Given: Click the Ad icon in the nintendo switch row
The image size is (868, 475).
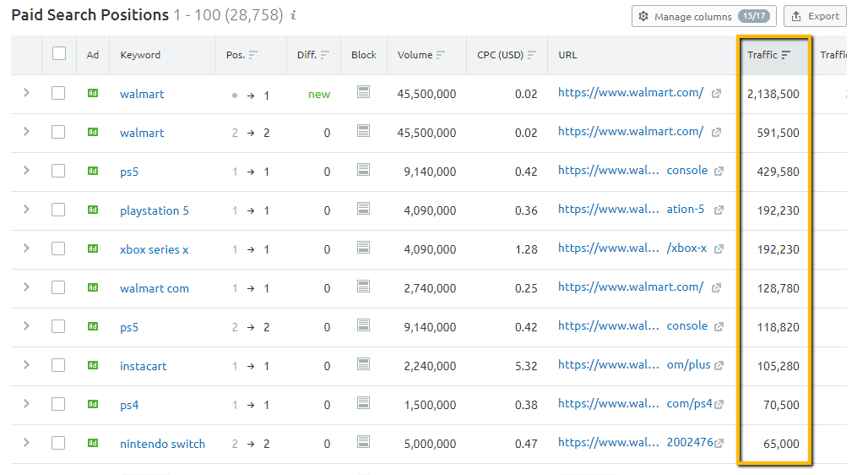Looking at the screenshot, I should [92, 443].
